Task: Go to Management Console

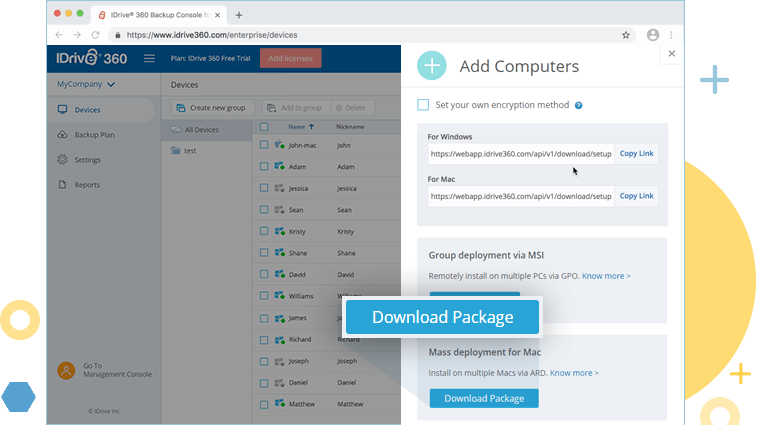Action: tap(117, 370)
